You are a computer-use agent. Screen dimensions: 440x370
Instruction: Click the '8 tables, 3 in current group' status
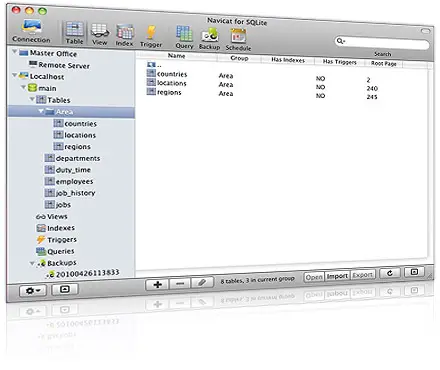[x=257, y=280]
